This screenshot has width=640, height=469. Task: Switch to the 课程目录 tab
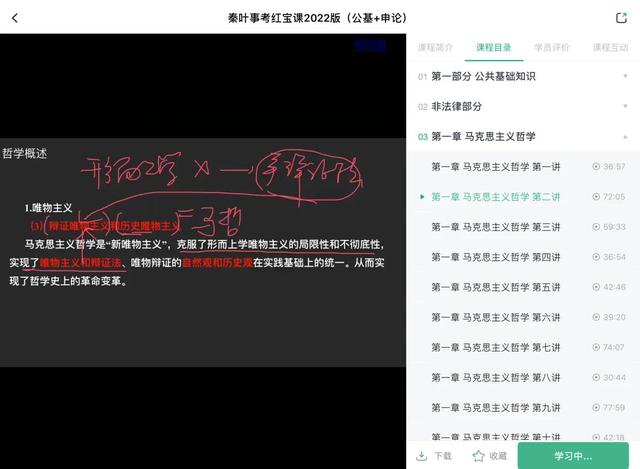[493, 47]
